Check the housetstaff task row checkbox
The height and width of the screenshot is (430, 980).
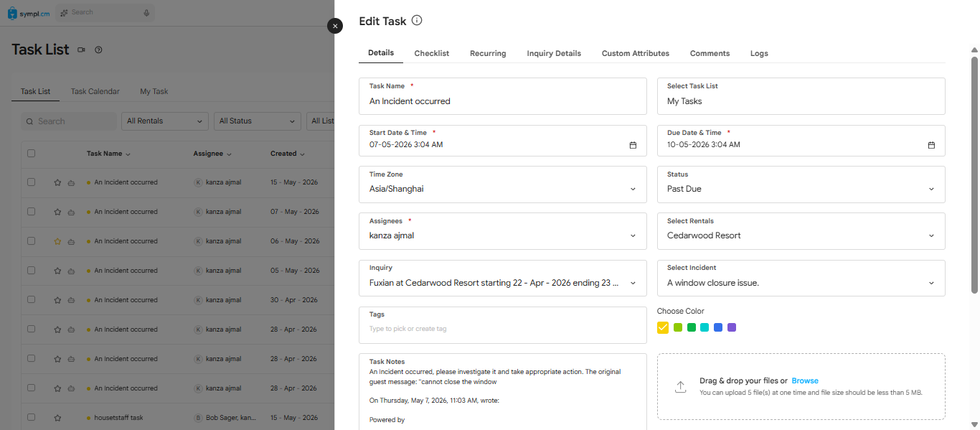[31, 417]
